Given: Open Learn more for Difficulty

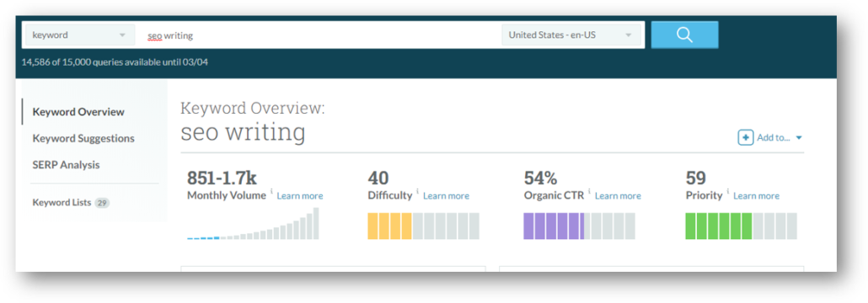Looking at the screenshot, I should coord(446,196).
